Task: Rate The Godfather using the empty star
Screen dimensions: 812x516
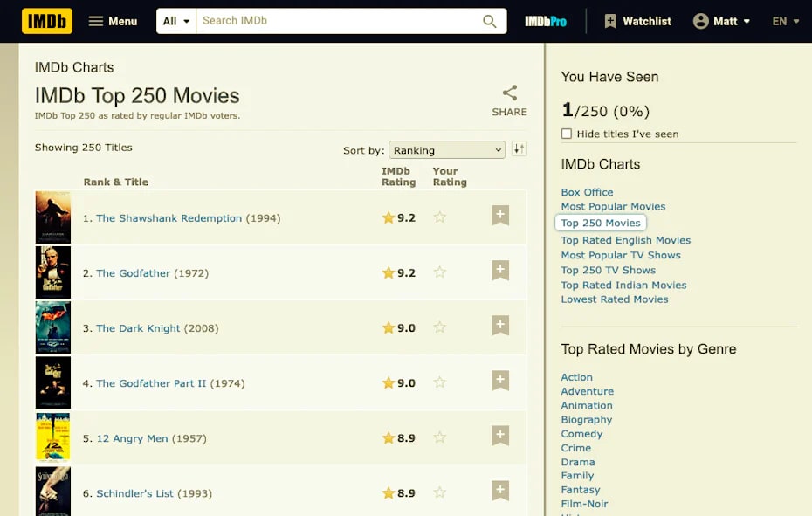Action: pyautogui.click(x=440, y=272)
